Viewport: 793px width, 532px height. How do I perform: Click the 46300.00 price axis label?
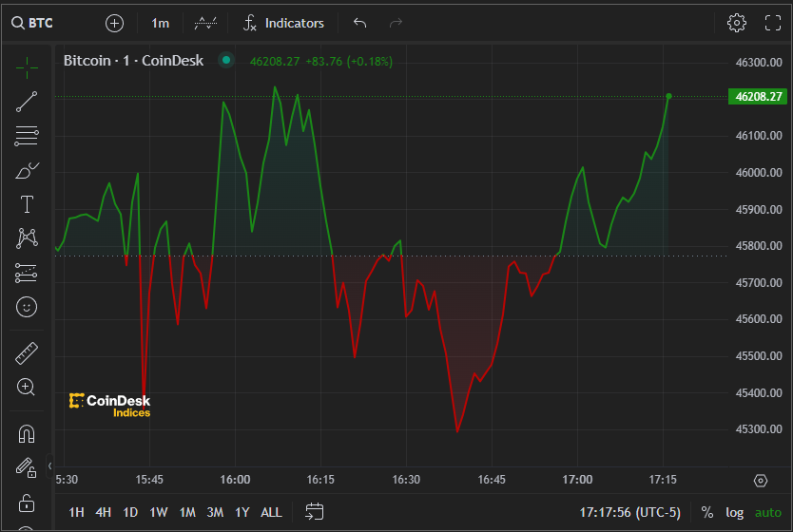tap(759, 62)
